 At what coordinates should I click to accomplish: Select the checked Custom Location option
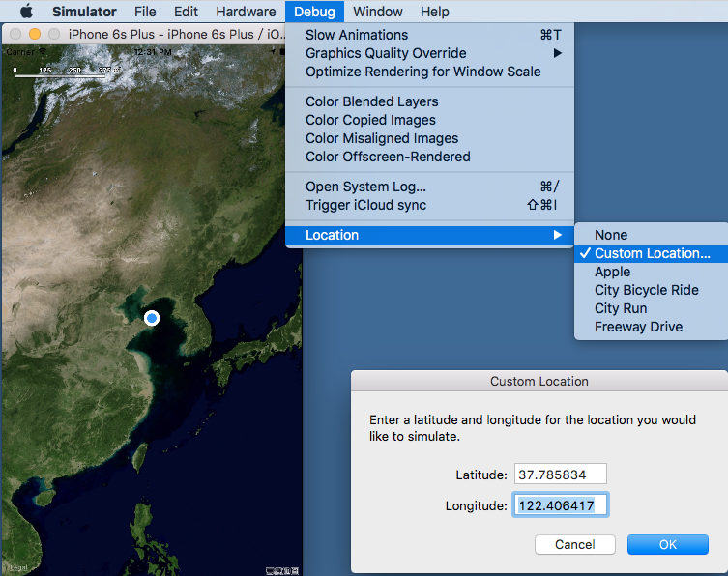[x=652, y=253]
